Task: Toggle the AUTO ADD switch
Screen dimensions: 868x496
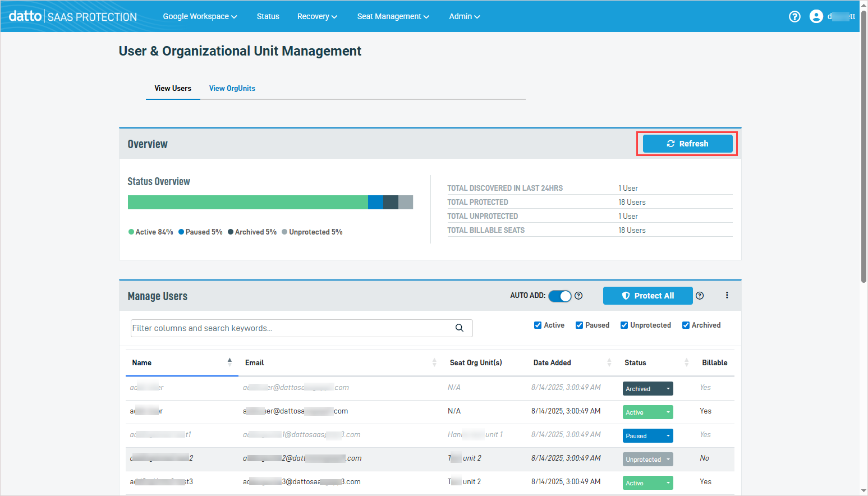Action: coord(559,296)
